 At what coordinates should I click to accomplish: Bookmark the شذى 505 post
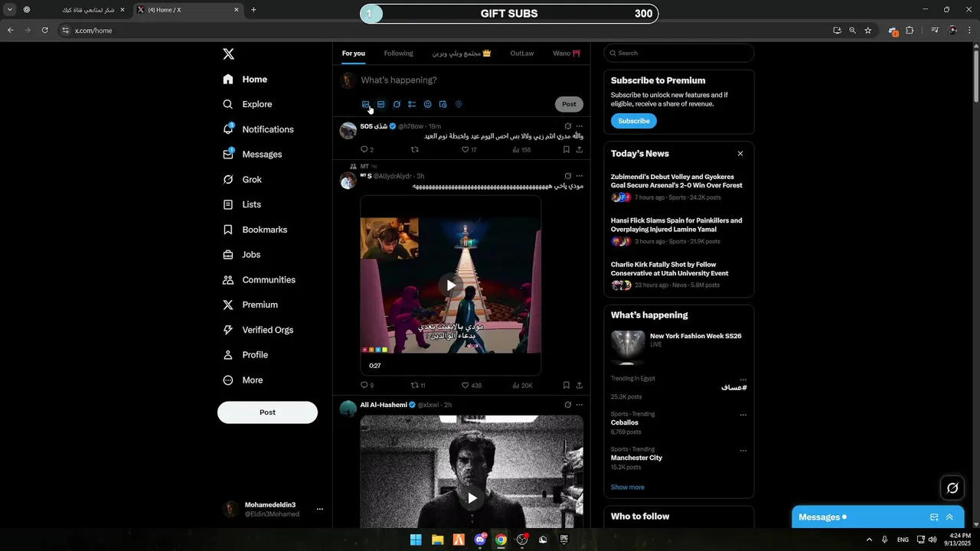pos(566,150)
